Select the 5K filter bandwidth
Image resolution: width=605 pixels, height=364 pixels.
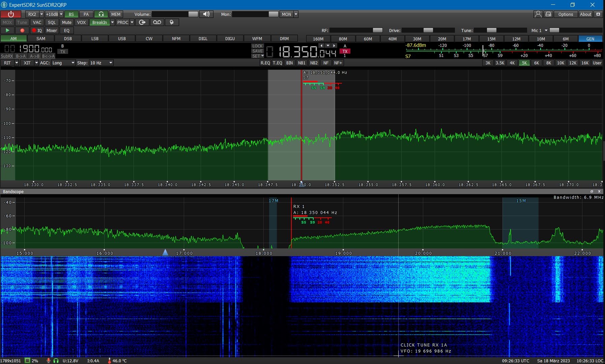coord(524,63)
